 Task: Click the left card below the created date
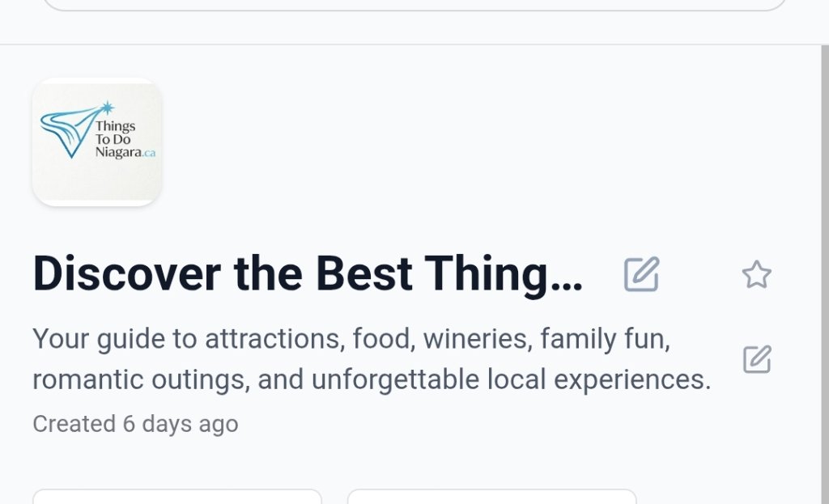[176, 496]
